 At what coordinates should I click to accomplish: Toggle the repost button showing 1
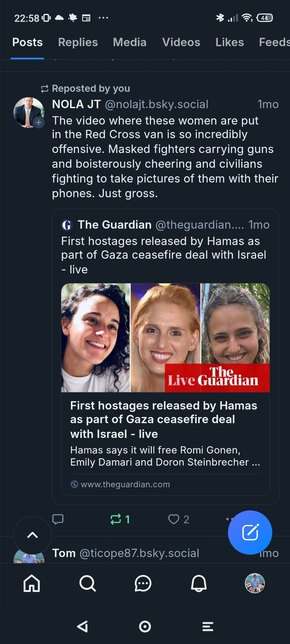120,519
